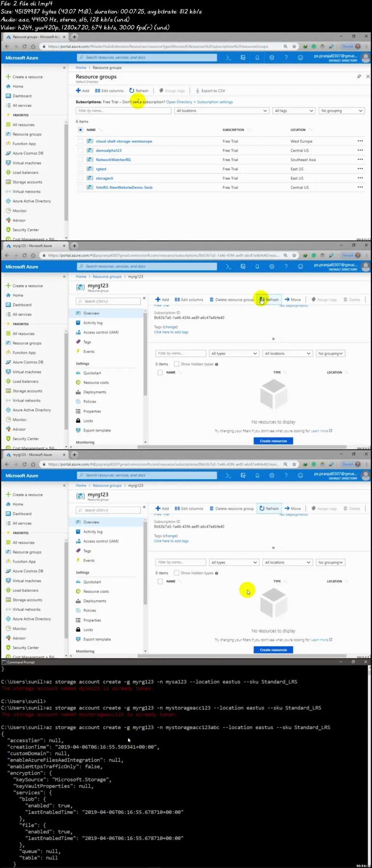The image size is (372, 868).
Task: Select Resource costs in bottom frame menu
Action: 96,592
